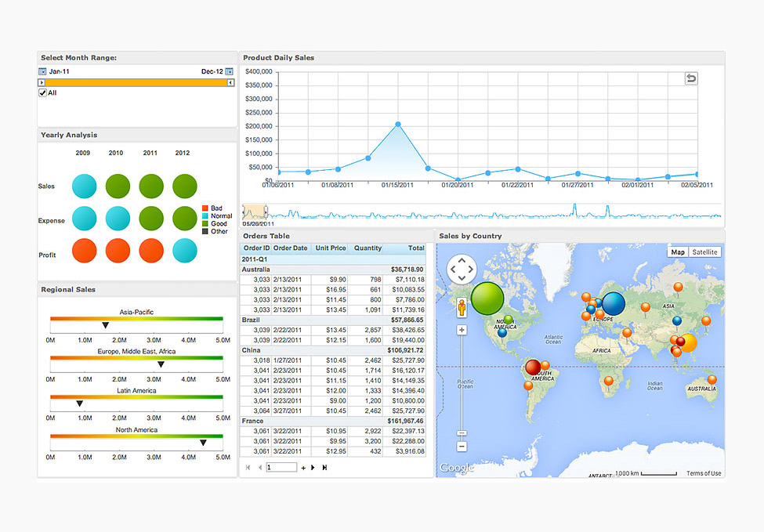764x532 pixels.
Task: Click the Google logo on the map
Action: coord(457,467)
